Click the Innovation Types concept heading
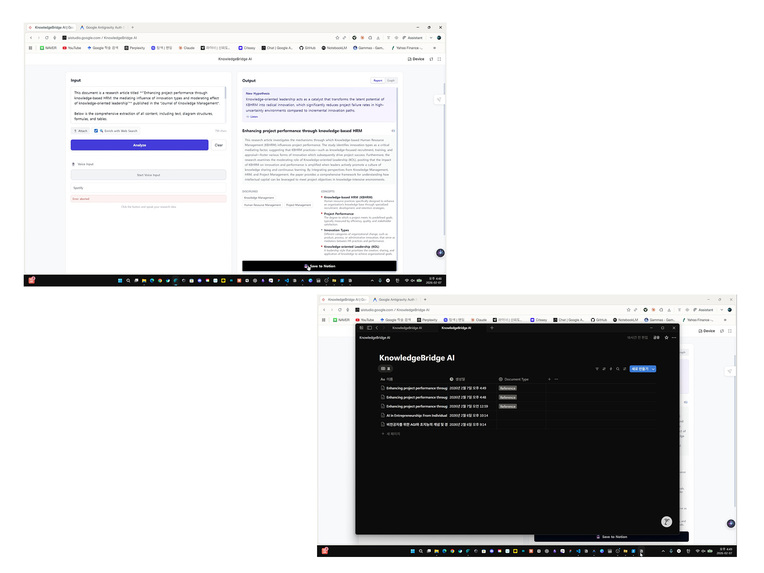The image size is (764, 573). tap(336, 230)
